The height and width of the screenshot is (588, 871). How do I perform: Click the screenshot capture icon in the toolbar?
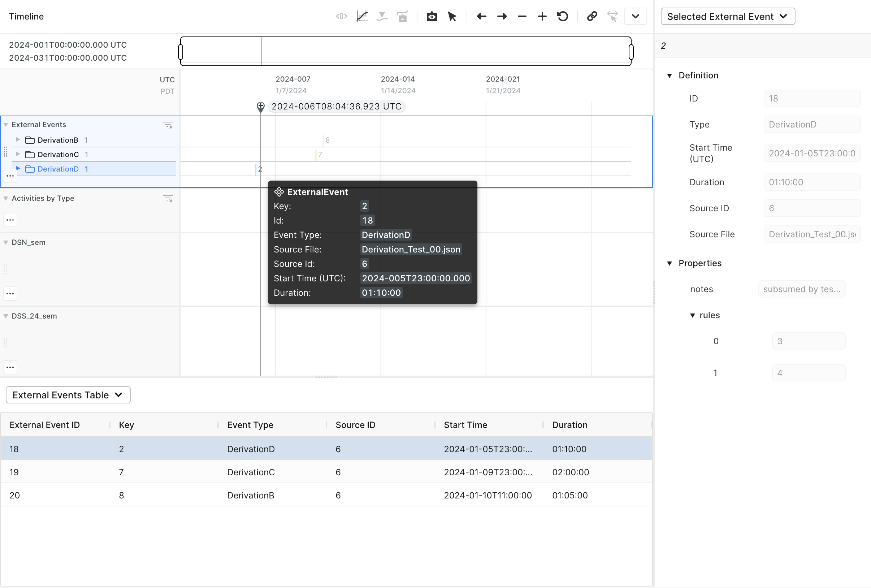pos(432,16)
